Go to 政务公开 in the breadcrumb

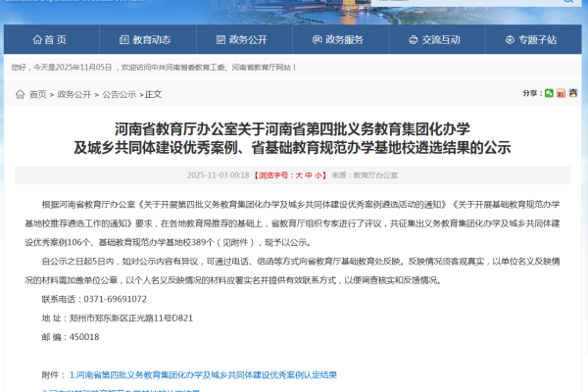point(73,94)
